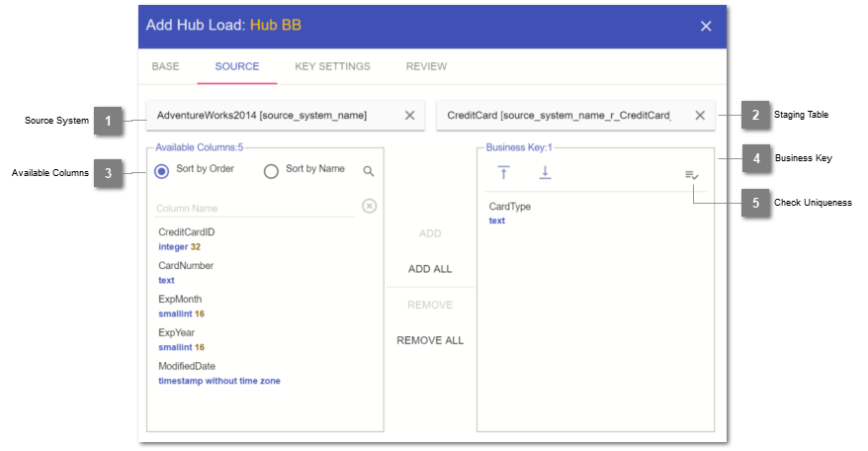Click the Check Uniqueness icon
This screenshot has width=868, height=451.
[x=692, y=175]
